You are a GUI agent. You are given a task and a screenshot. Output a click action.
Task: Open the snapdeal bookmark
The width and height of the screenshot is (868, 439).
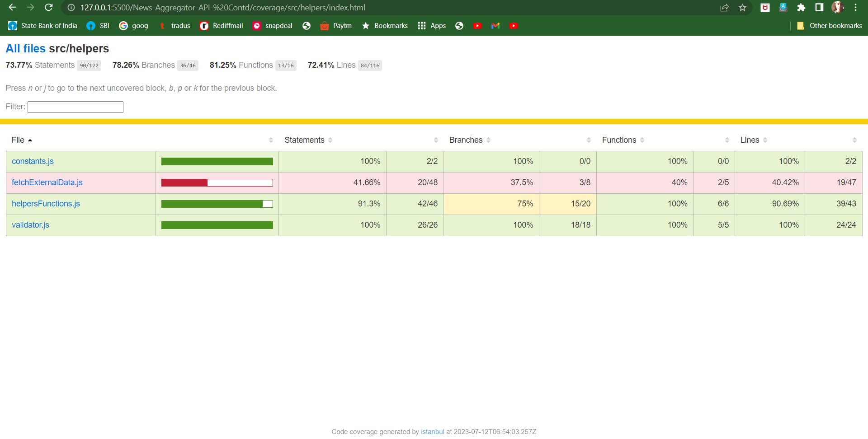[x=273, y=26]
